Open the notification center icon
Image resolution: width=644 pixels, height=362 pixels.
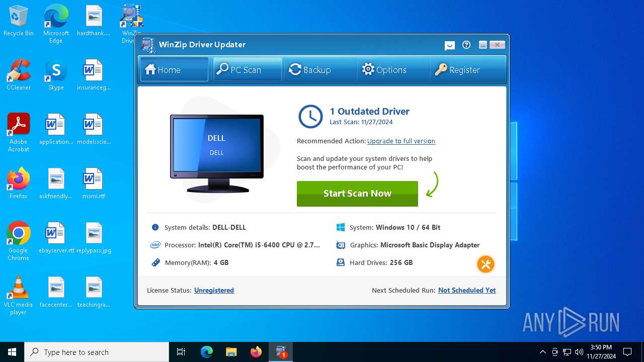point(627,352)
